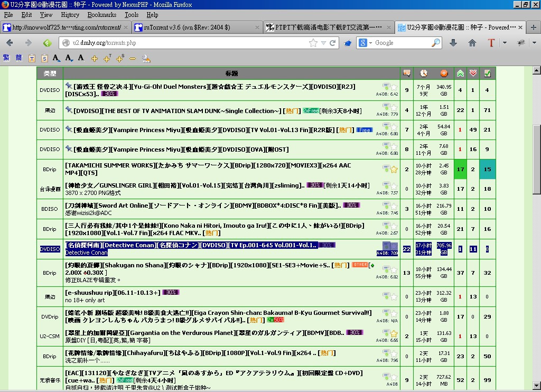Sort by completed snatches checkmark icon
This screenshot has height=392, width=541.
(487, 73)
